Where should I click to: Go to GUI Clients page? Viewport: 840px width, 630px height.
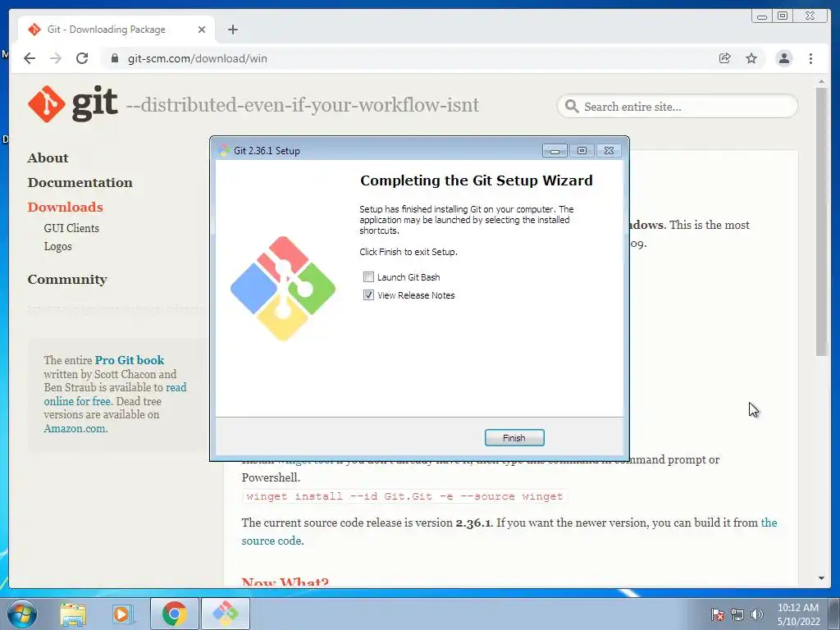tap(71, 228)
